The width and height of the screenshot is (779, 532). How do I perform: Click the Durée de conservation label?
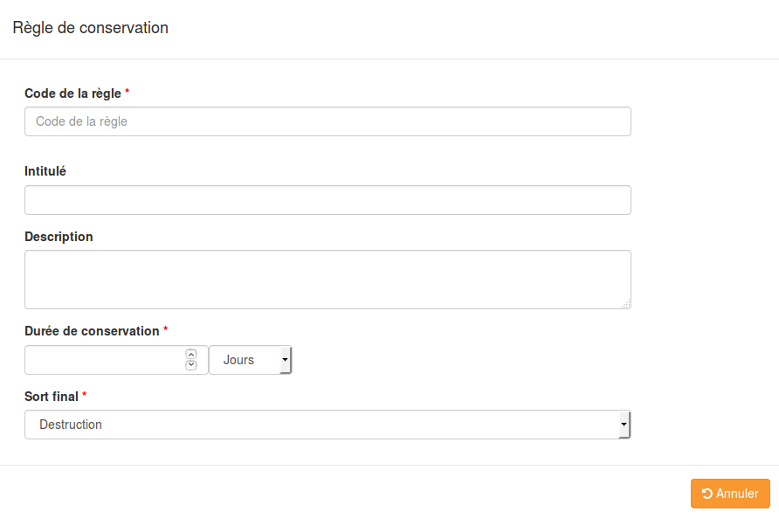tap(92, 331)
